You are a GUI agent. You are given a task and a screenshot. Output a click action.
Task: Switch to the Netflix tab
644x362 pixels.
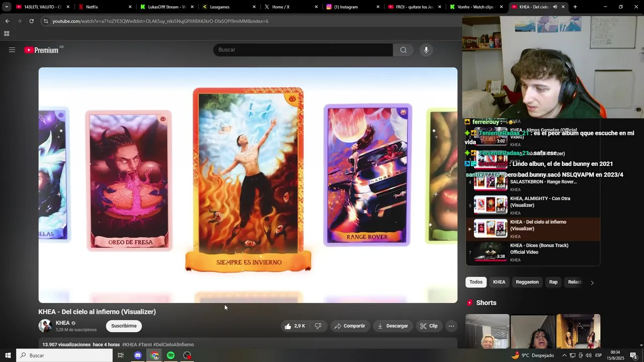(104, 7)
